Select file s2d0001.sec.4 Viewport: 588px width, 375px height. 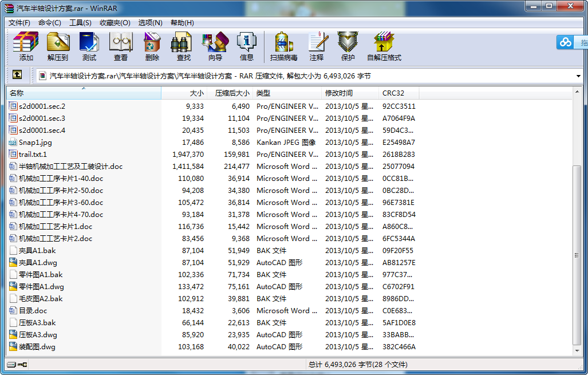pos(42,130)
